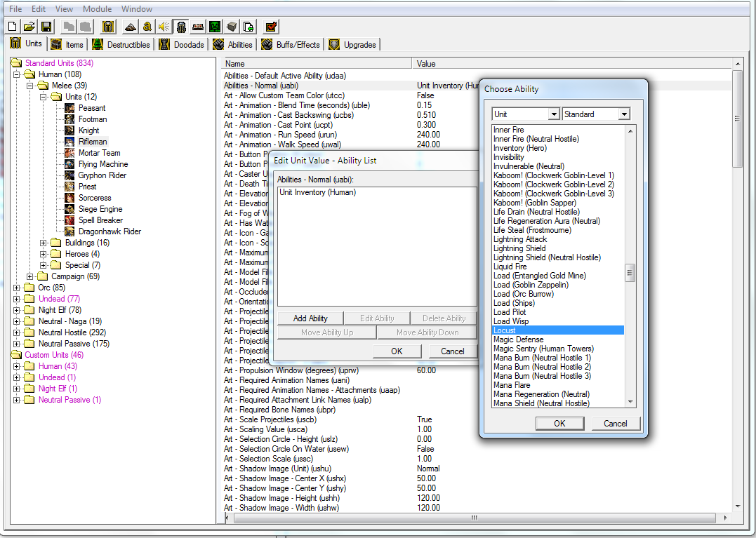Click the Create Custom Unit helmet icon
The width and height of the screenshot is (756, 538).
pyautogui.click(x=108, y=27)
